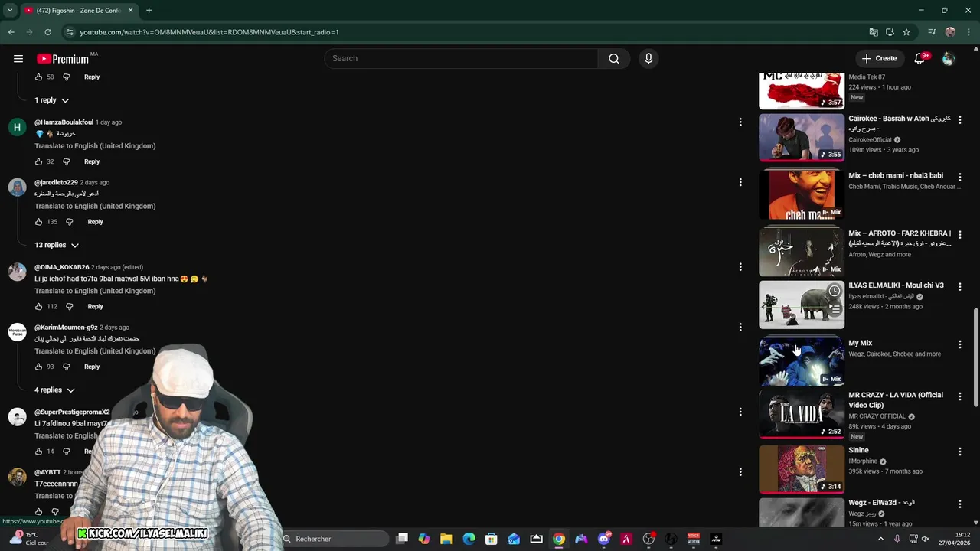Open a new Chrome tab
This screenshot has width=980, height=551.
149,10
